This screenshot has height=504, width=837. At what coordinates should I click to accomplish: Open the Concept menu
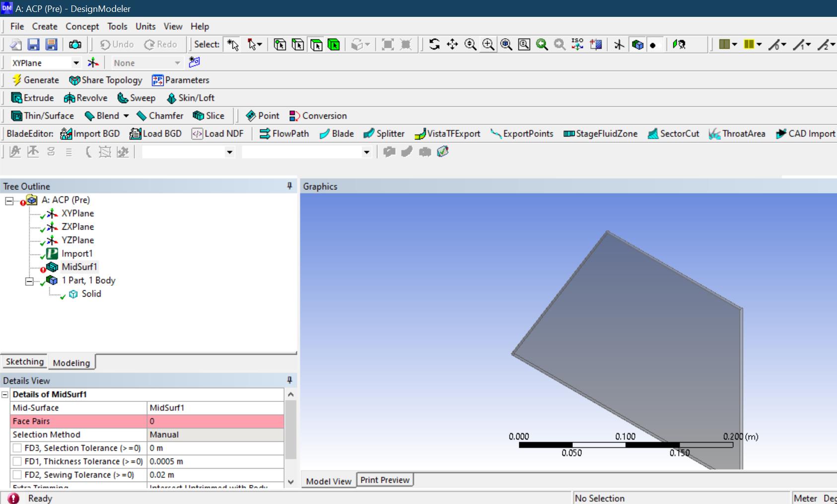tap(82, 26)
